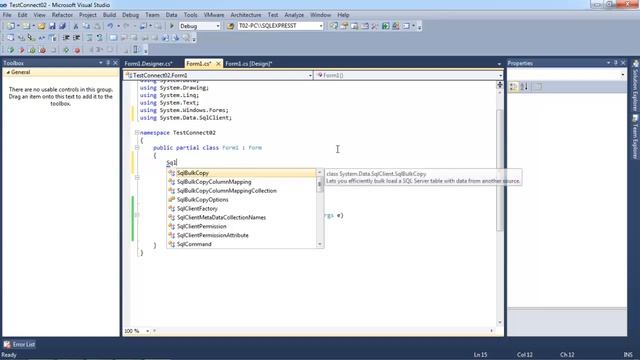Image resolution: width=640 pixels, height=360 pixels.
Task: Uncomment the selected lines icon
Action: coord(100,38)
